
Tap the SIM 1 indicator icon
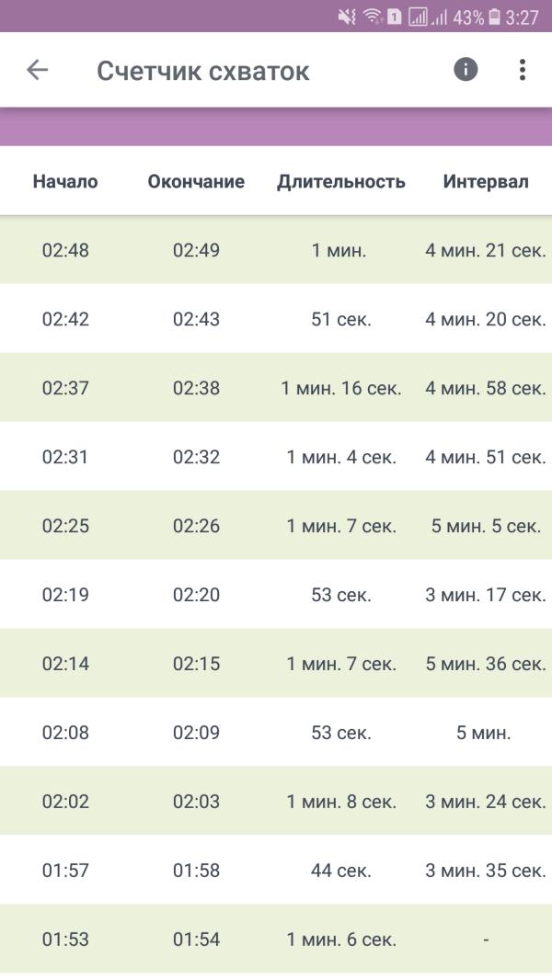pos(394,17)
